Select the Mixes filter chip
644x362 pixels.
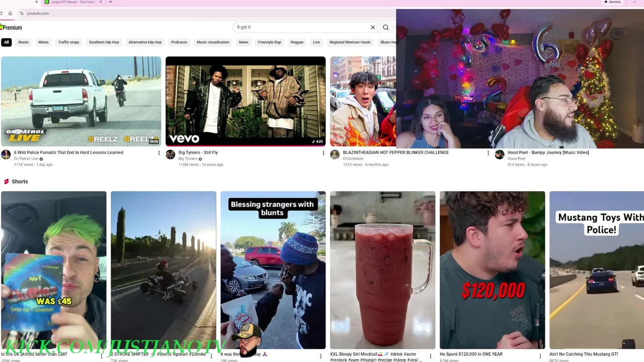click(x=43, y=42)
